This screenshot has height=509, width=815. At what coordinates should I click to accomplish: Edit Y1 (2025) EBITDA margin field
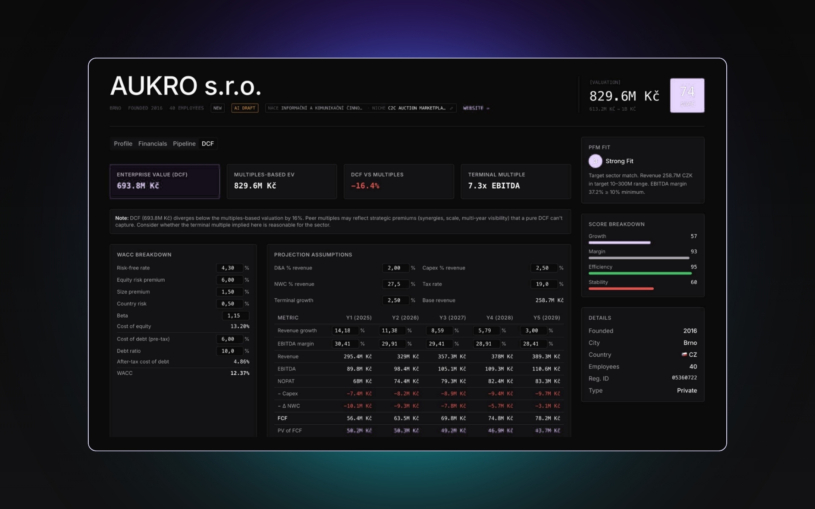345,344
